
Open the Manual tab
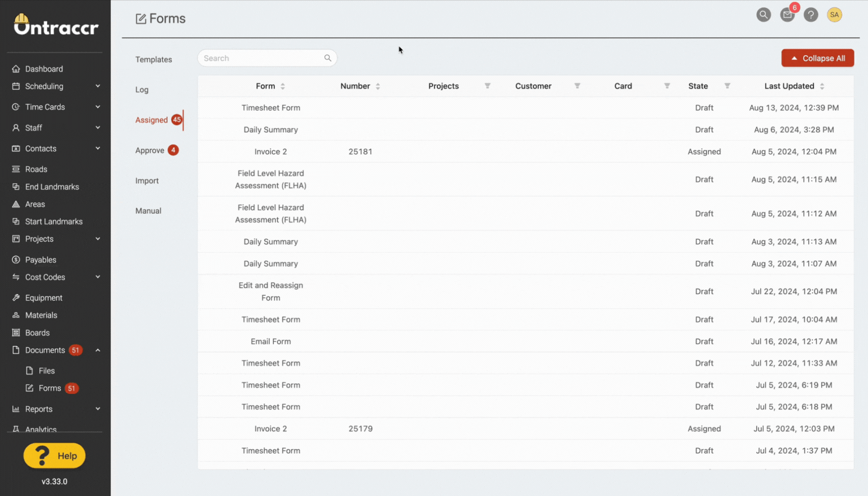click(x=148, y=211)
